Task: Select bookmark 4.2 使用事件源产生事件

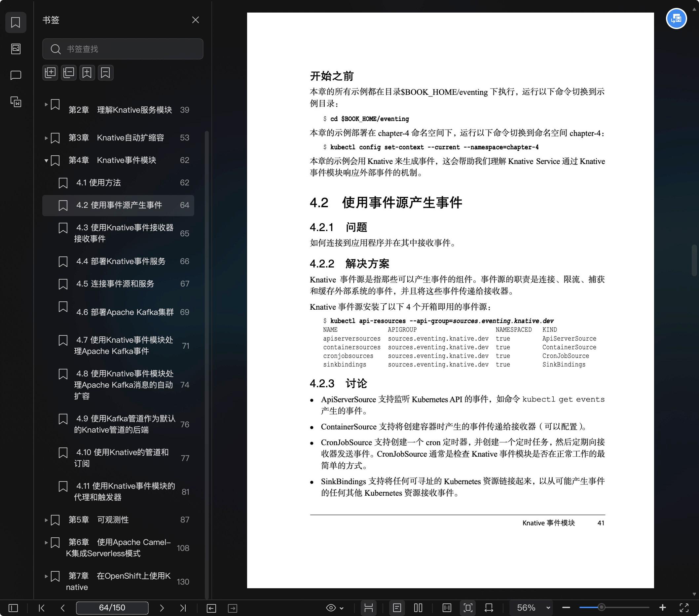Action: [118, 205]
